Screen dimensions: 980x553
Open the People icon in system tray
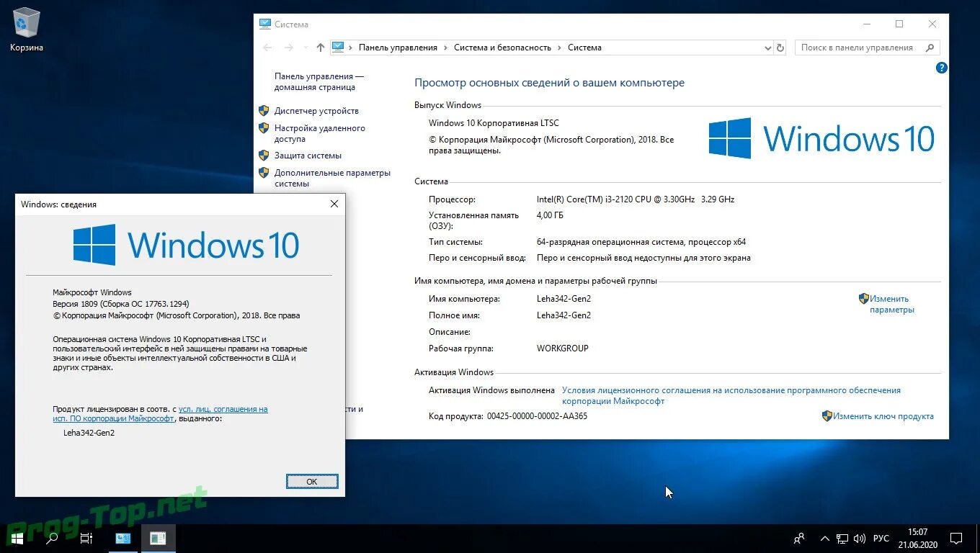pos(799,538)
